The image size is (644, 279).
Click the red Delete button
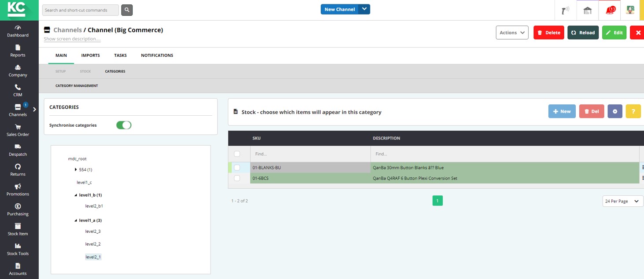click(549, 33)
